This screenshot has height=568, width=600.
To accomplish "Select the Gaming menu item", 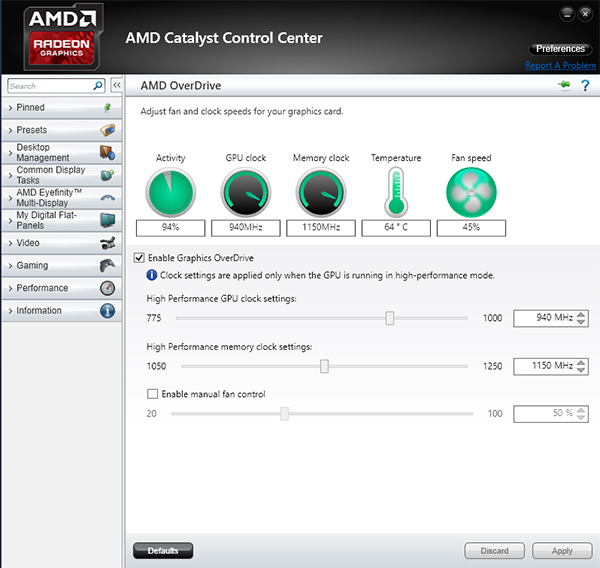I will [x=62, y=265].
